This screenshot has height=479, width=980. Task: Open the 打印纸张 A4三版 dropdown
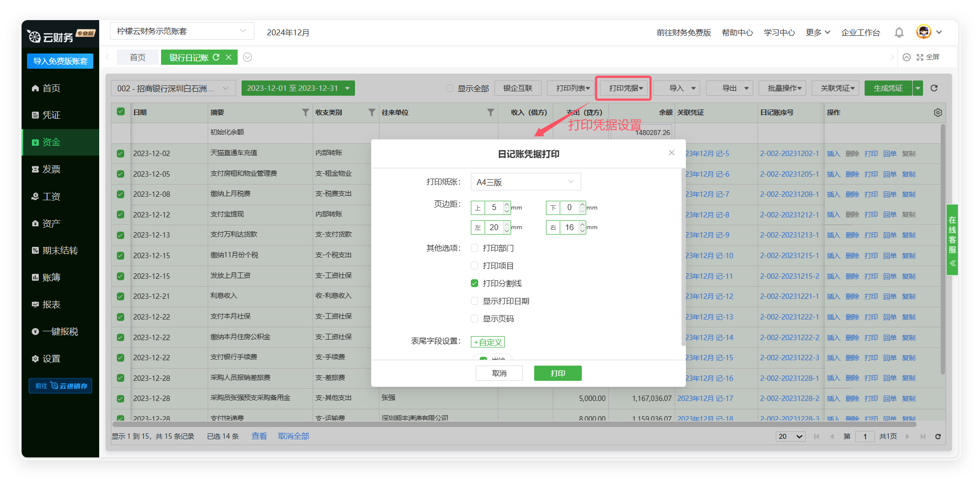coord(525,182)
